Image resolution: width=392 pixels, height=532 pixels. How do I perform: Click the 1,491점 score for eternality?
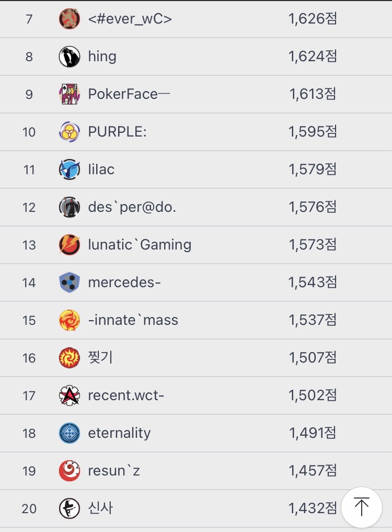click(313, 433)
